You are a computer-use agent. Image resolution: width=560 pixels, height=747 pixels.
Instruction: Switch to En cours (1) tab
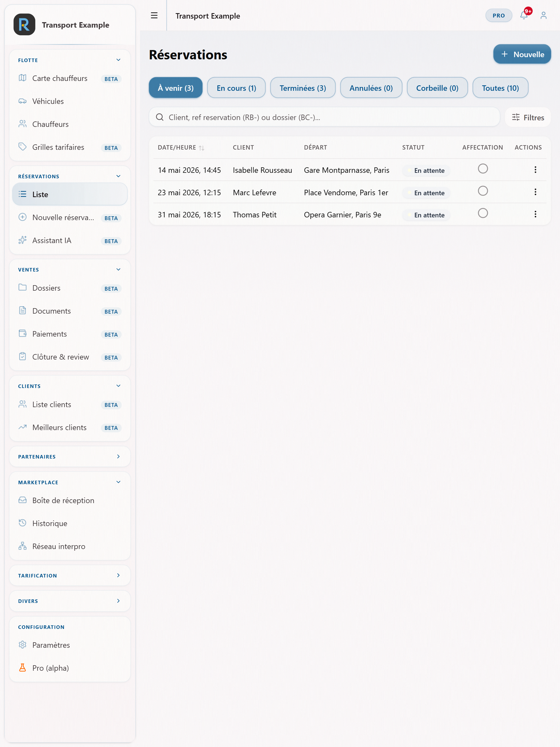(236, 88)
